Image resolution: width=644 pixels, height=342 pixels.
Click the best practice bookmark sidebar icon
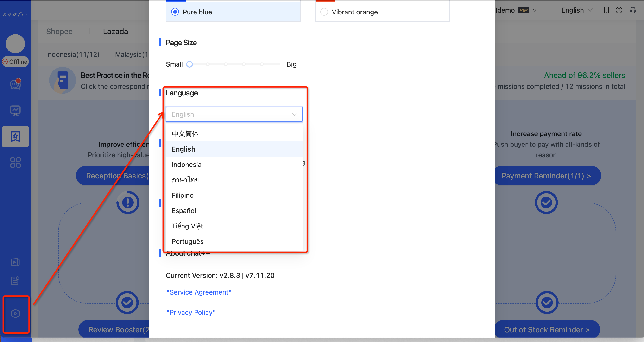click(15, 137)
